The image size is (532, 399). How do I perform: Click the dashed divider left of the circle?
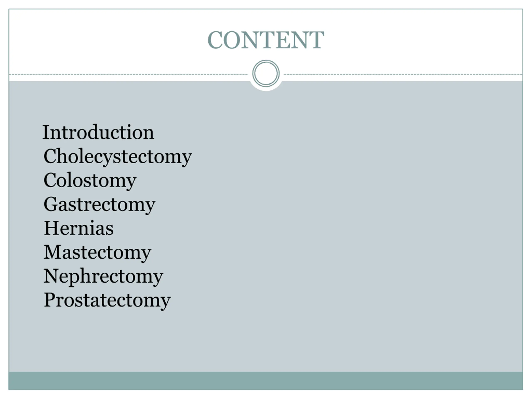(x=127, y=74)
